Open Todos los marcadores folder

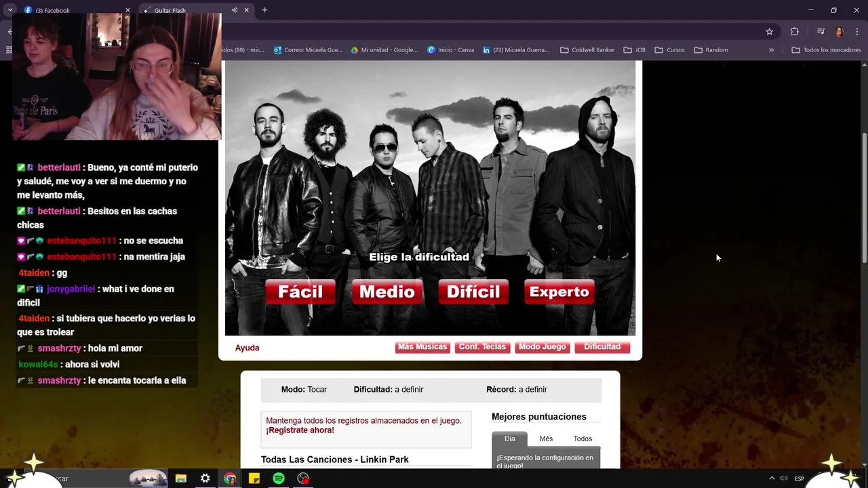pos(826,49)
